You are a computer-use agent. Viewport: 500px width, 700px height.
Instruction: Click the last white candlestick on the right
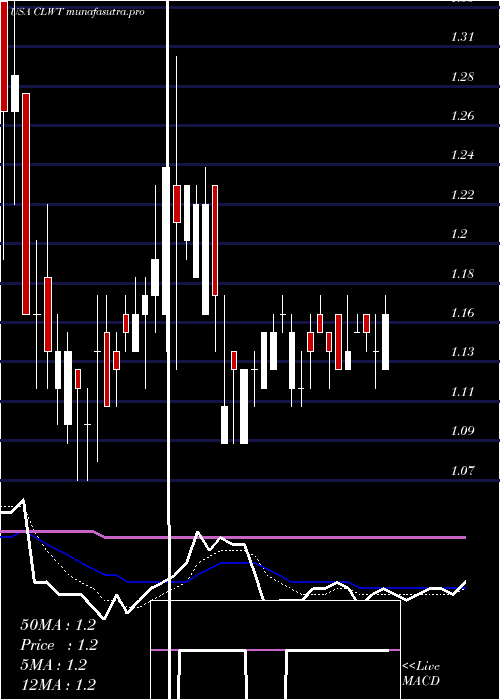click(x=385, y=342)
